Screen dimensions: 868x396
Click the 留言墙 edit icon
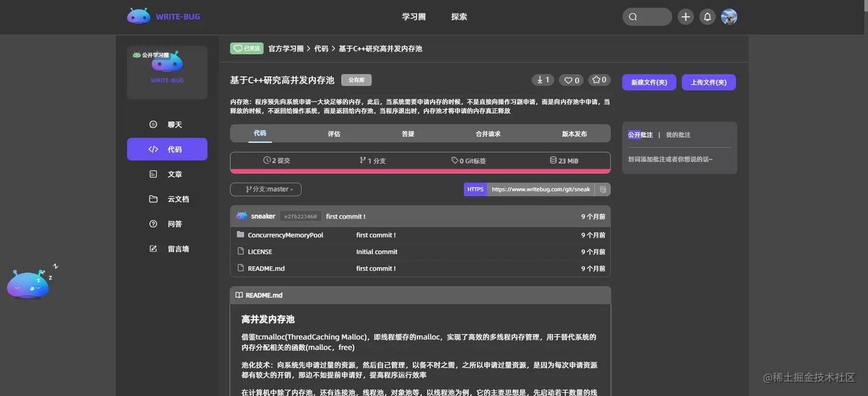[153, 249]
